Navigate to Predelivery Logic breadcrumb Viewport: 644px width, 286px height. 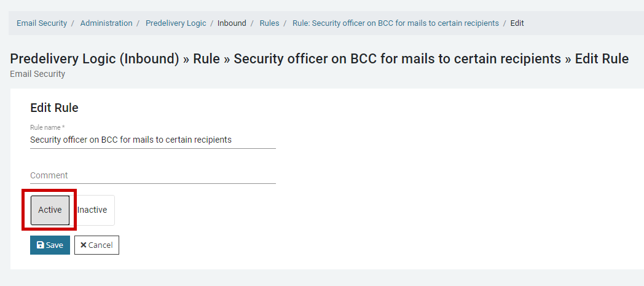coord(176,23)
